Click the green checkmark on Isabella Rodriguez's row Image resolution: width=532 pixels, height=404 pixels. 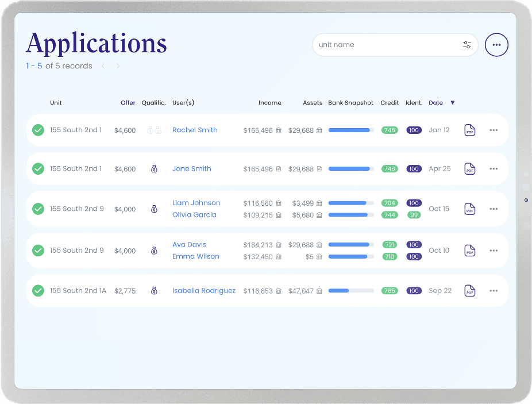[x=38, y=291]
